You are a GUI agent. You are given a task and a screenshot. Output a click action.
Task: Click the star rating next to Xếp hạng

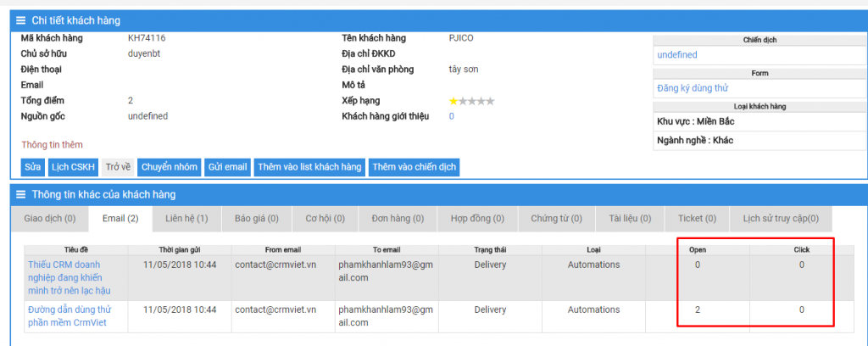click(x=471, y=101)
